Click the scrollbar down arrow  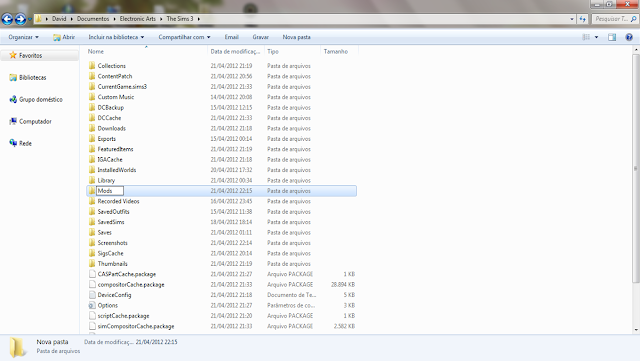(636, 330)
